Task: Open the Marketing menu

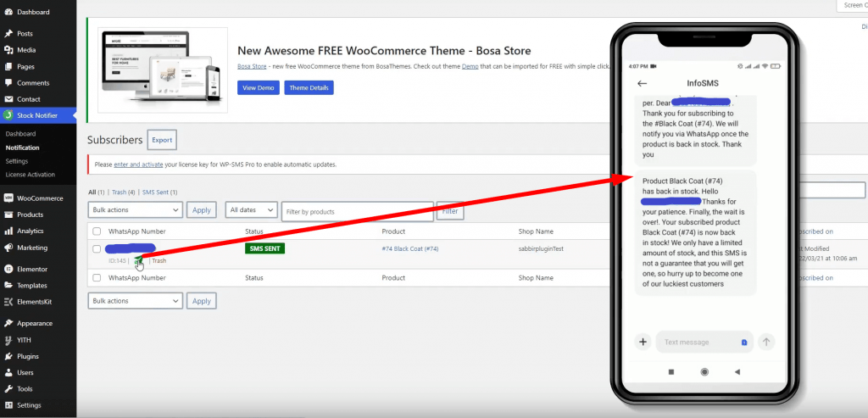Action: (32, 248)
